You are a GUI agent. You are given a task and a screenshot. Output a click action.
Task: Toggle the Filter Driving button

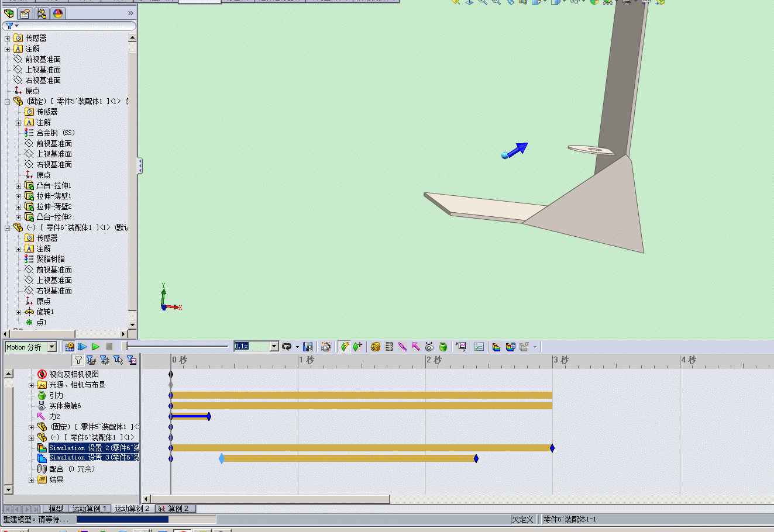[x=105, y=360]
